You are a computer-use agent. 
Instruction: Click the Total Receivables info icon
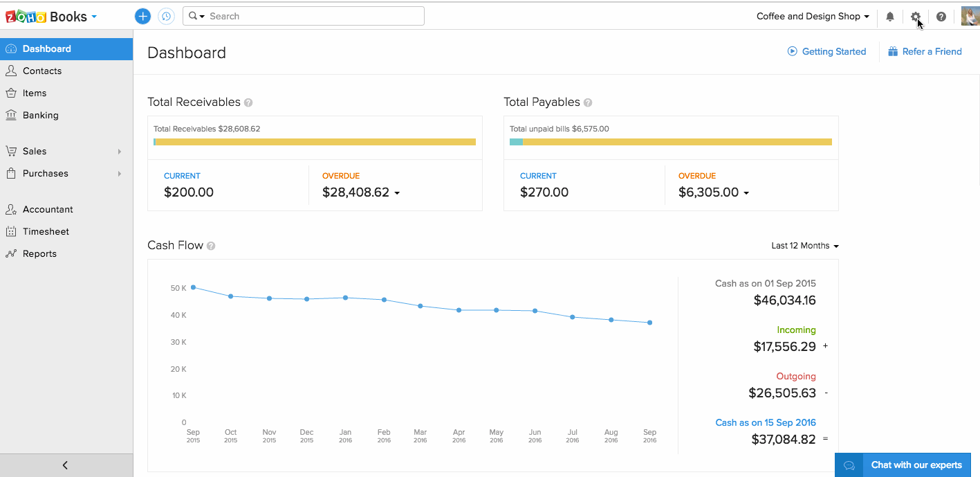(x=248, y=102)
